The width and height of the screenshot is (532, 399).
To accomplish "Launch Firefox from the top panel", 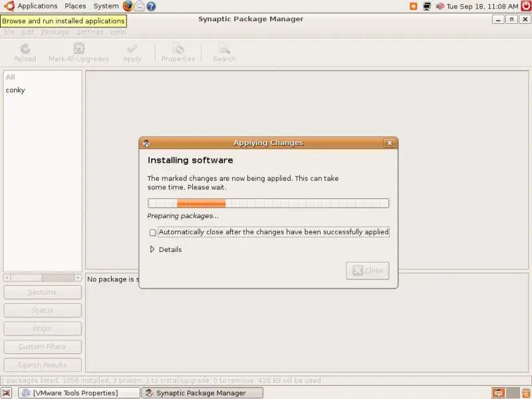I will point(128,6).
